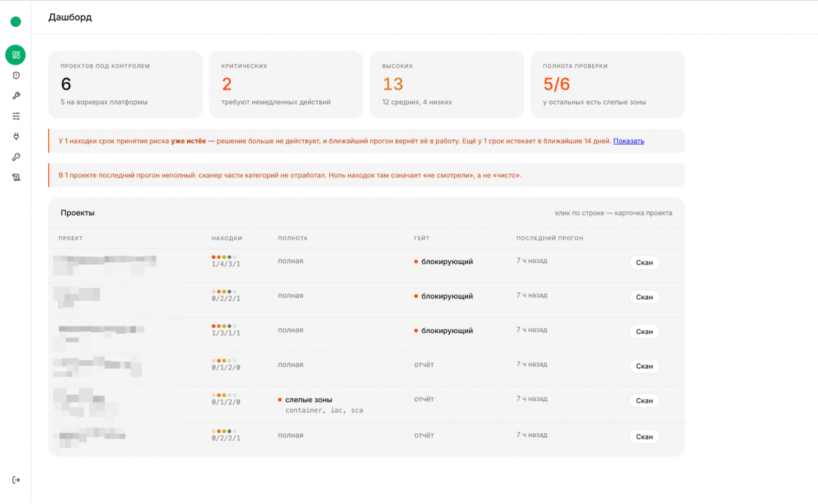The width and height of the screenshot is (818, 504).
Task: Open the Критических card showing 2
Action: point(286,84)
